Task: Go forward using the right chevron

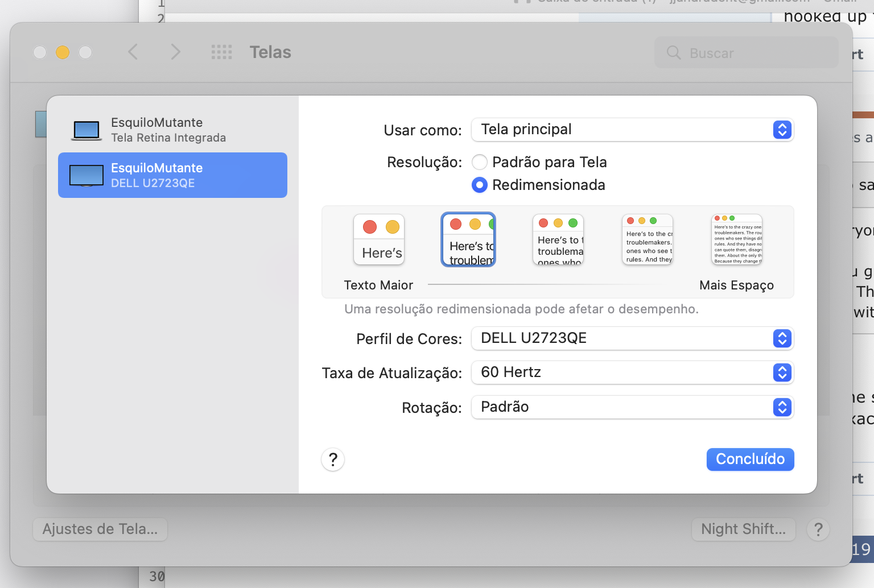Action: [x=175, y=52]
